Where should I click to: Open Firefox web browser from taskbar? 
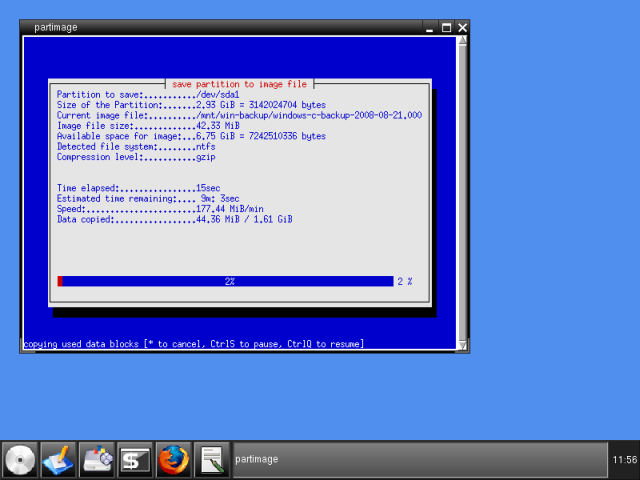173,460
